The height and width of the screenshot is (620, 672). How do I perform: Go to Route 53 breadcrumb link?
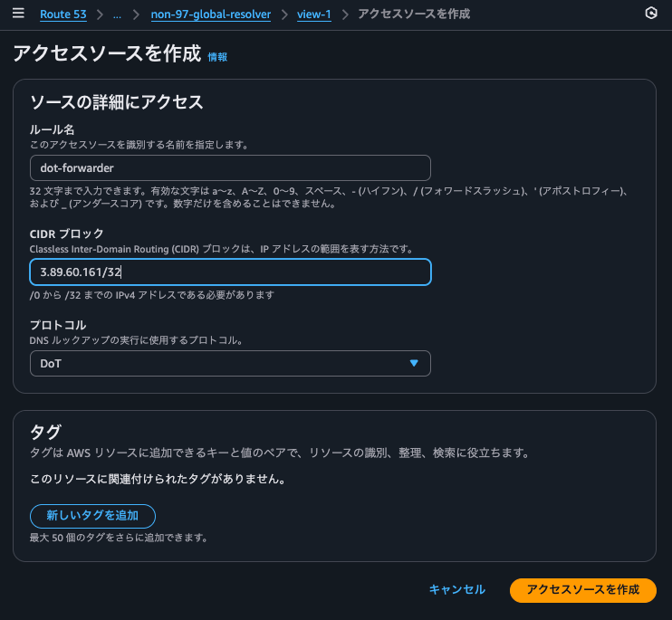pyautogui.click(x=63, y=14)
